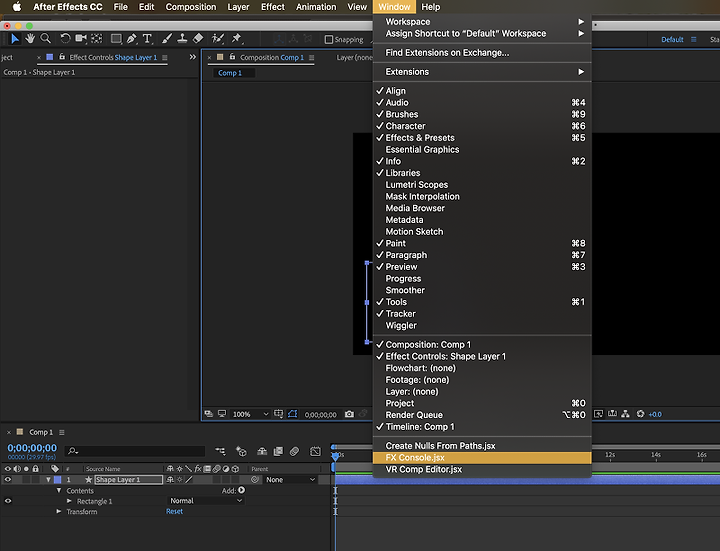Toggle the lock on Effect Controls tab

(62, 57)
